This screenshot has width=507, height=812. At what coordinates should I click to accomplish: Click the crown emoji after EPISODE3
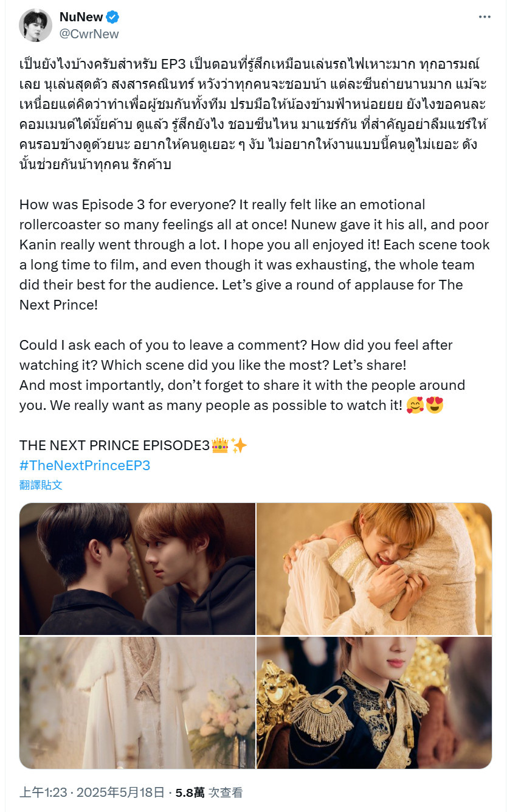point(219,446)
